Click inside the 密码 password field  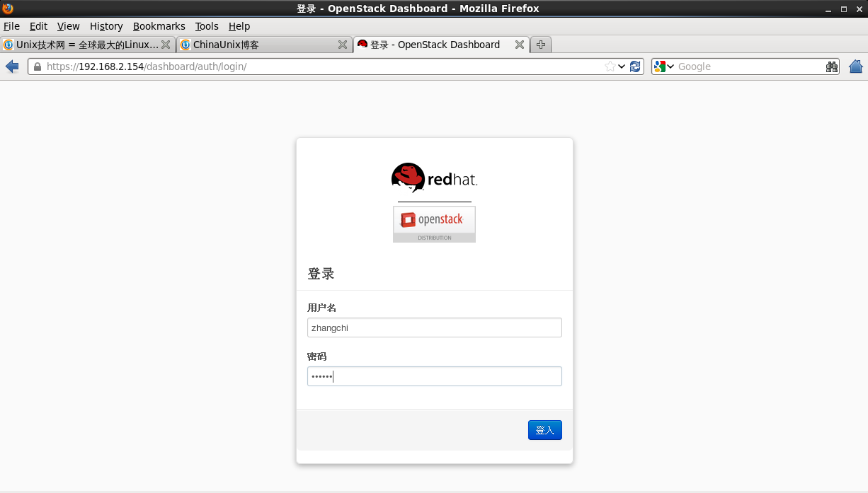click(434, 376)
